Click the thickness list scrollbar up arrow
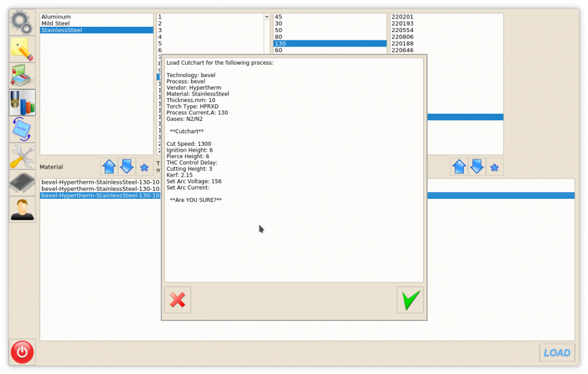 267,17
